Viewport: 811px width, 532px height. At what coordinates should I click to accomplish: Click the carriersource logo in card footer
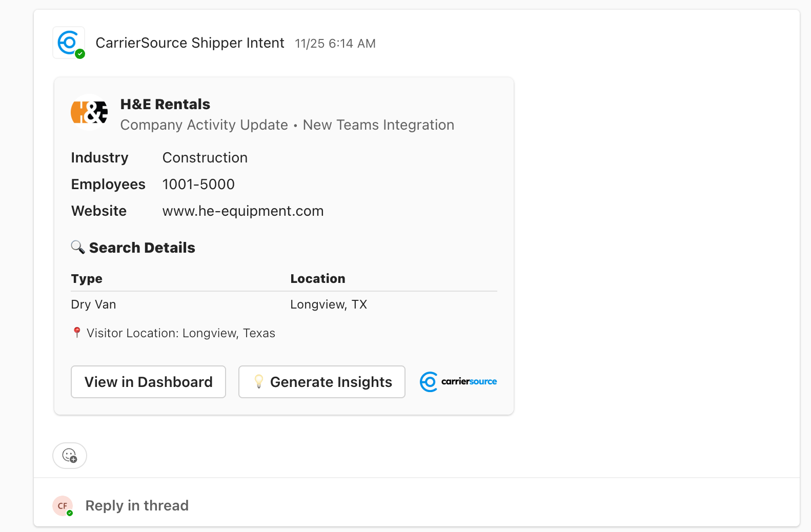pyautogui.click(x=458, y=382)
